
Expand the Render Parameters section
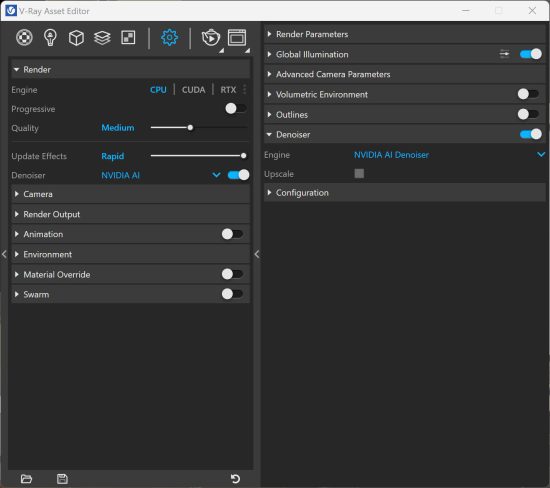[405, 34]
